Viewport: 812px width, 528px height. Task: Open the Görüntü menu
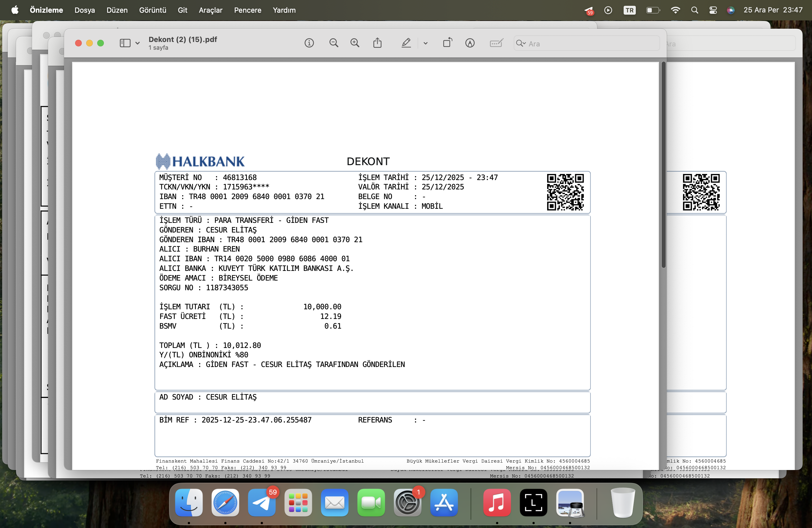(x=152, y=10)
